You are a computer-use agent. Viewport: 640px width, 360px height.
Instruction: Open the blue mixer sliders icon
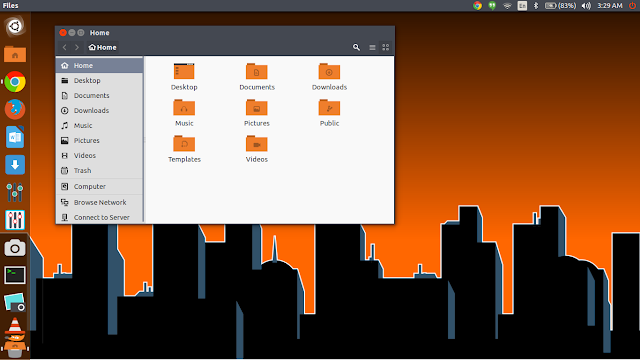[x=15, y=220]
